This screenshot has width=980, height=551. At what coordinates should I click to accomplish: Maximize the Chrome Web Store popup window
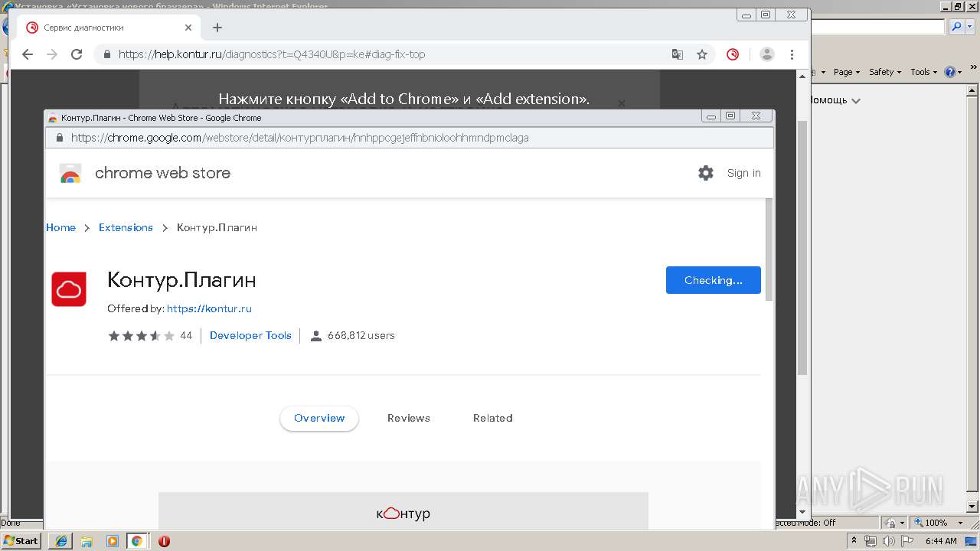730,116
